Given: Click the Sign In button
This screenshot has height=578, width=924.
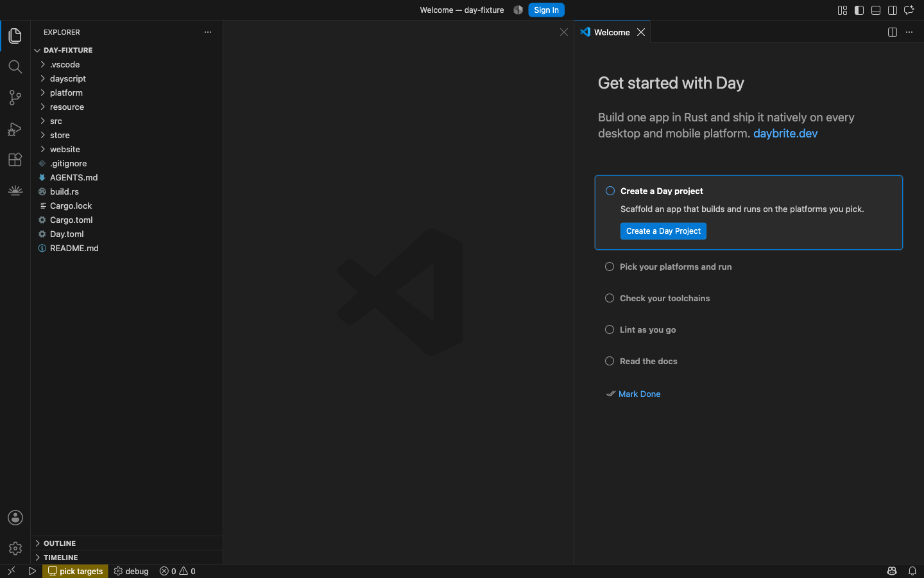Looking at the screenshot, I should (546, 10).
